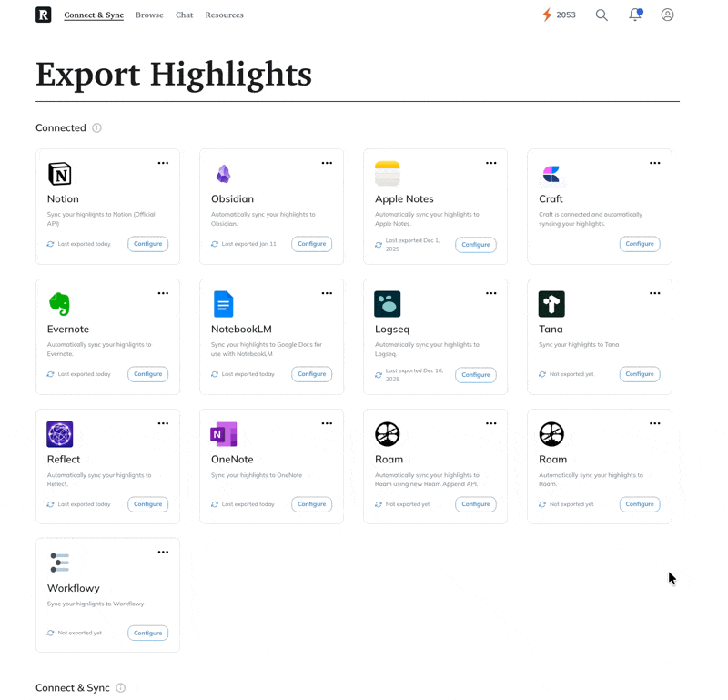
Task: Show info tooltip next to Connected
Action: 96,128
